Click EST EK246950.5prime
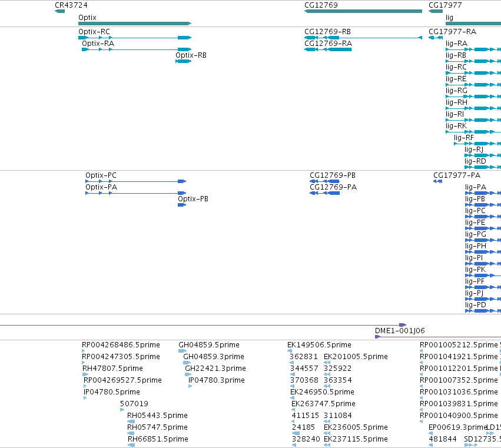Viewport: 501px width, 448px height. coord(292,398)
